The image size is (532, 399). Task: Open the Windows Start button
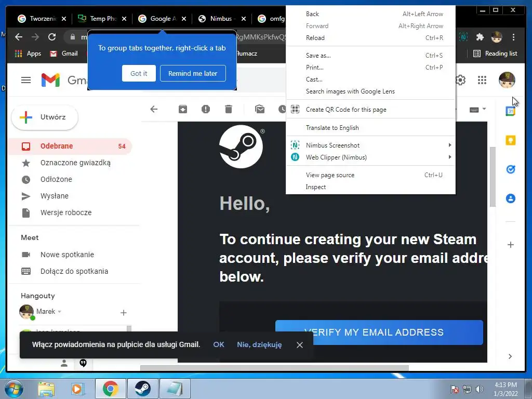(14, 389)
